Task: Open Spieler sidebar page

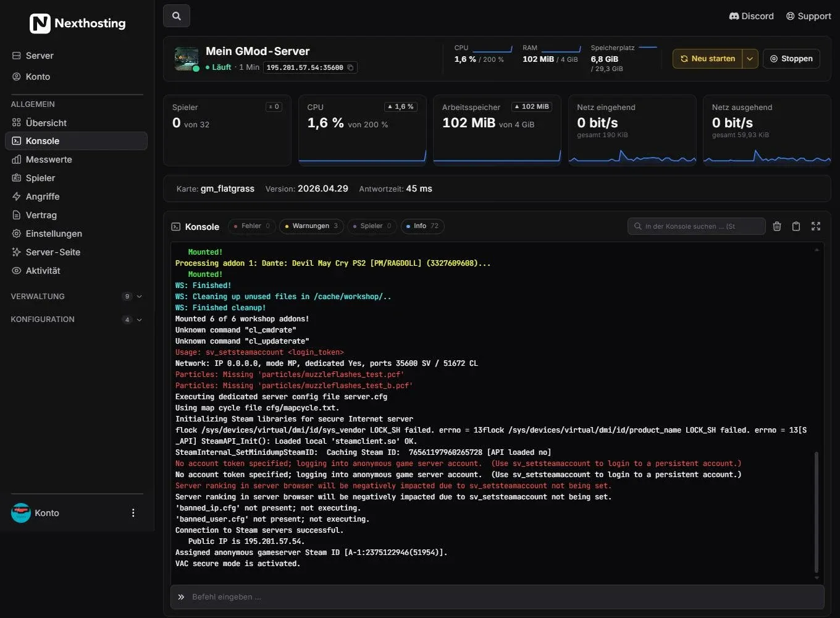Action: pos(77,178)
